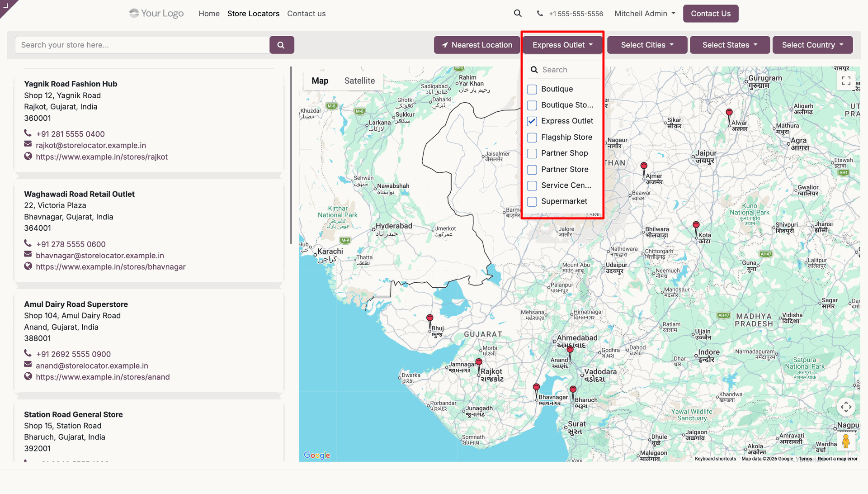Open the Store Locators menu item

[253, 14]
